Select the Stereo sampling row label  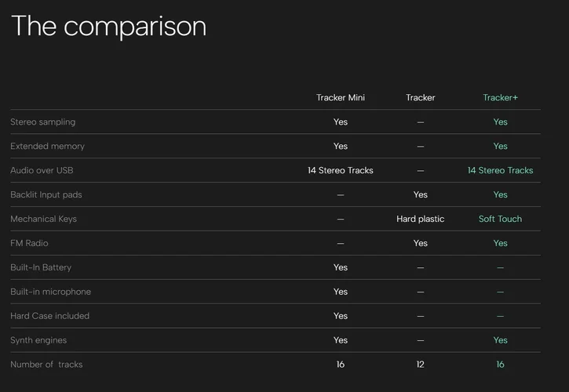(x=42, y=122)
